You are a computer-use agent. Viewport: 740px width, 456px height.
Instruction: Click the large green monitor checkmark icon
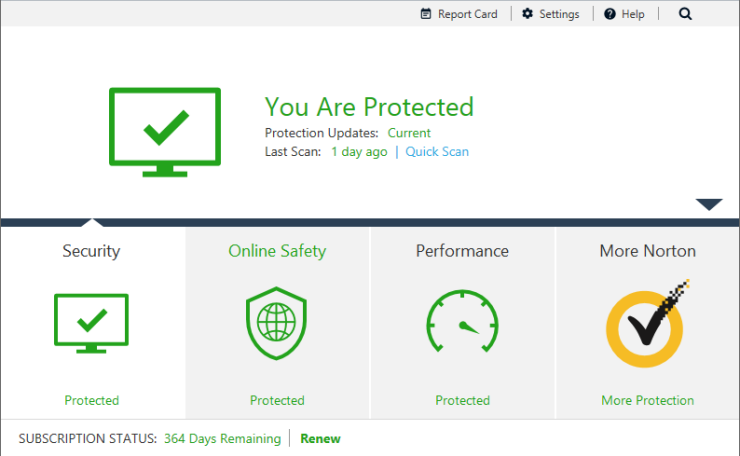coord(164,132)
